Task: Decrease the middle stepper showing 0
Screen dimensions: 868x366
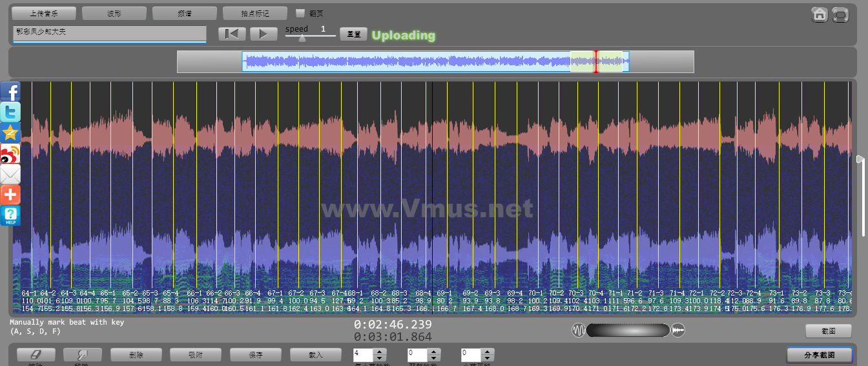Action: [x=433, y=358]
